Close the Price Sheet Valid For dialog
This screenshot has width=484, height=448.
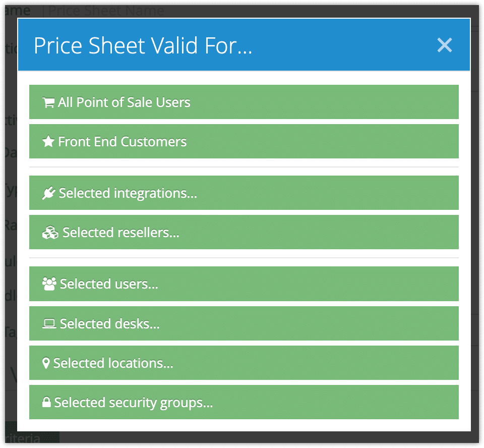[445, 45]
